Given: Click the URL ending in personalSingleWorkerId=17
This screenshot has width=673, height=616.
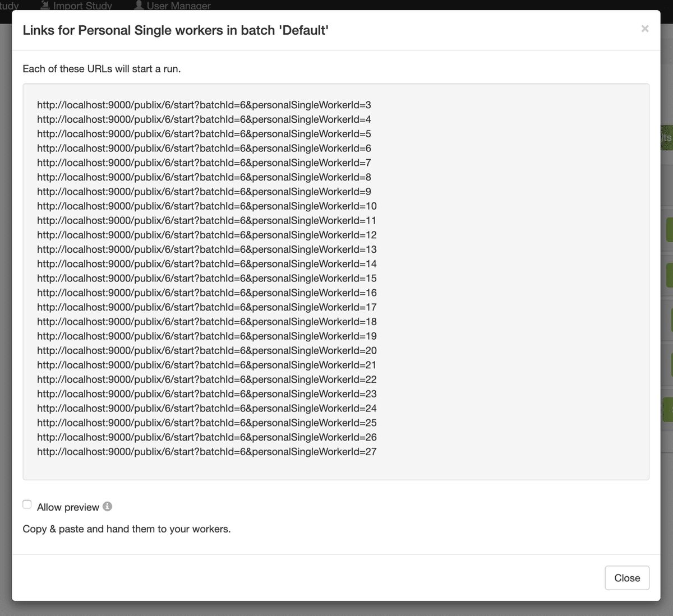Looking at the screenshot, I should pos(206,307).
